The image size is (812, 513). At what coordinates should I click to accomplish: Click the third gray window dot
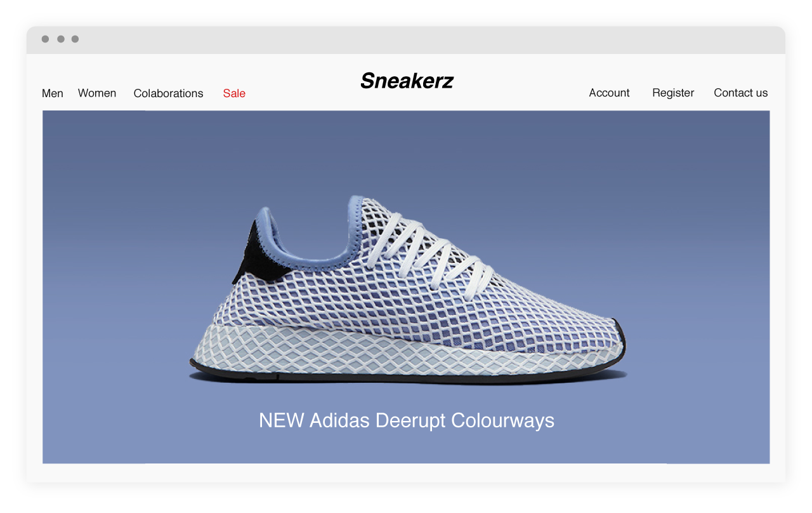click(x=75, y=39)
